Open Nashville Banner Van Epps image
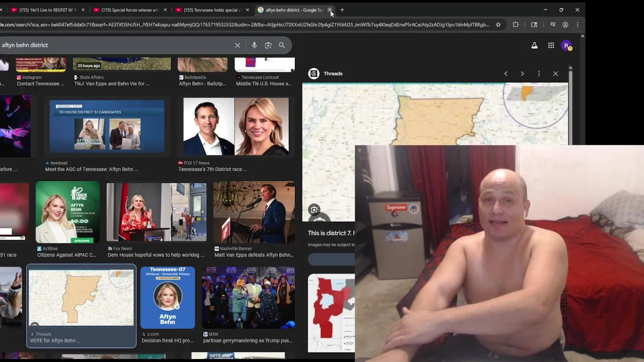644x362 pixels. click(254, 212)
